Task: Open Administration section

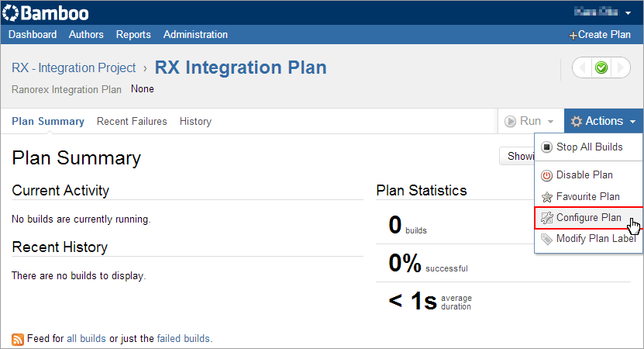Action: pos(195,35)
